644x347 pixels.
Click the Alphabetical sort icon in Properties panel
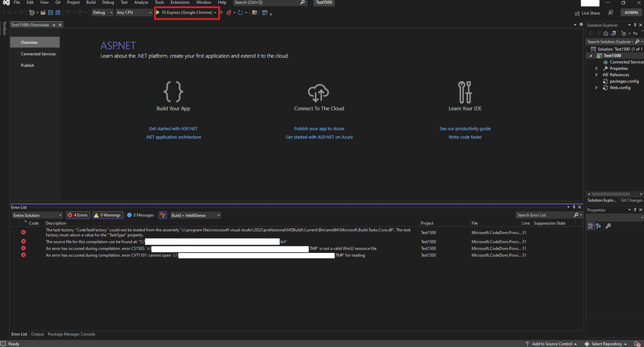coord(598,226)
